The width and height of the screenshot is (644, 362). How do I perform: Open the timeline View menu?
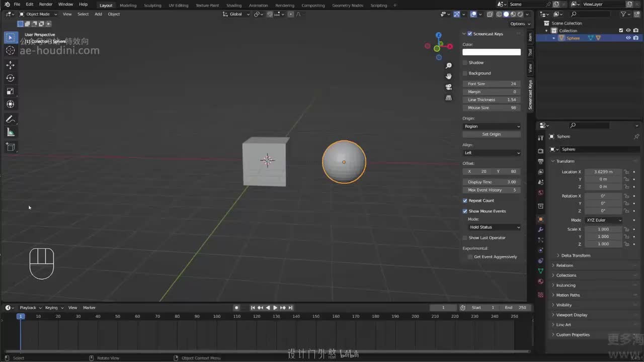click(73, 308)
